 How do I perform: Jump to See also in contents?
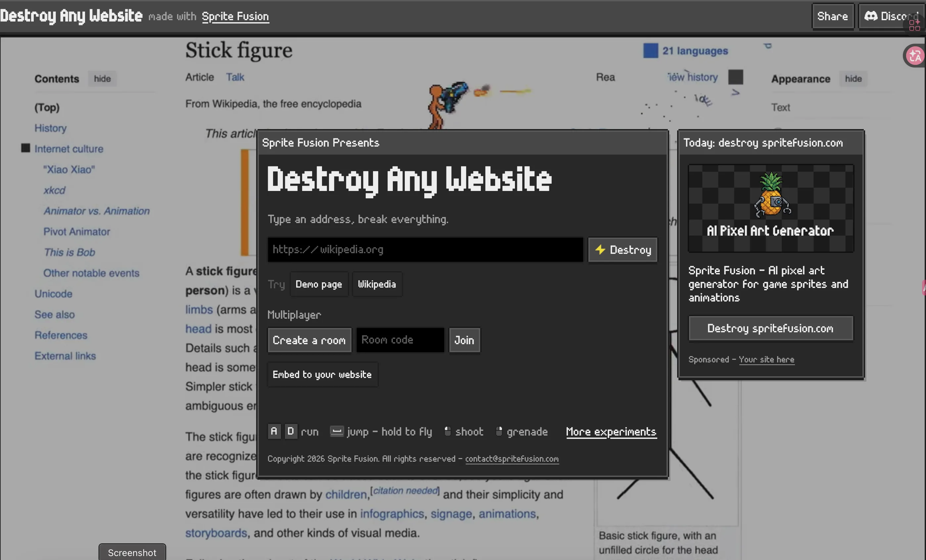55,314
